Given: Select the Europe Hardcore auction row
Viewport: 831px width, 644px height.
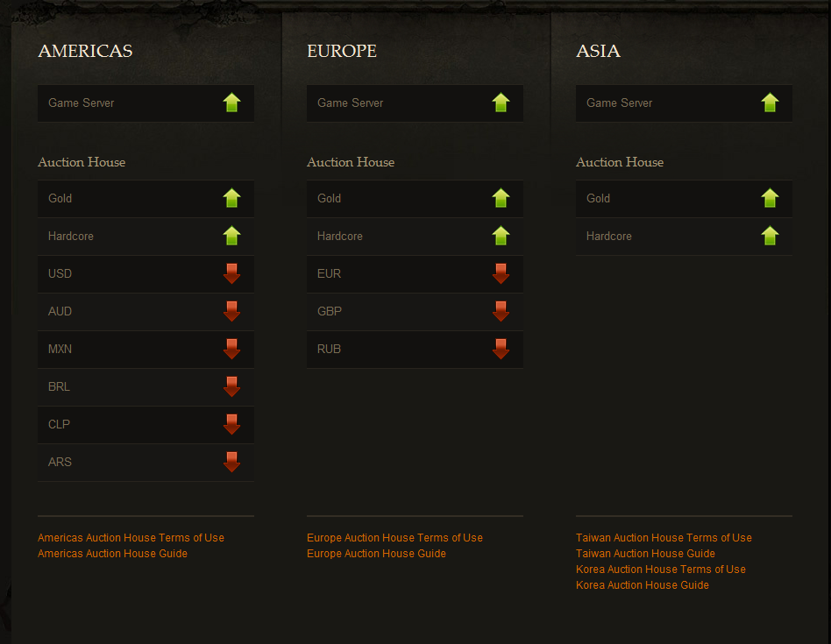Looking at the screenshot, I should tap(415, 236).
